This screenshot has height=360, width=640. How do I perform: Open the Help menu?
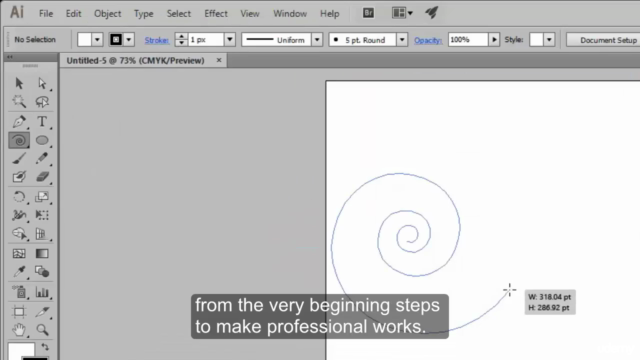coord(329,13)
